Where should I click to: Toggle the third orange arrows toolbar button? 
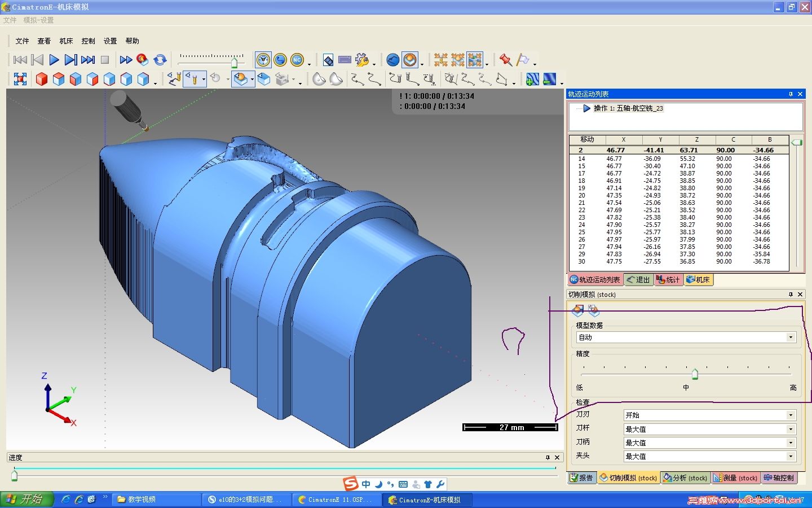[475, 60]
